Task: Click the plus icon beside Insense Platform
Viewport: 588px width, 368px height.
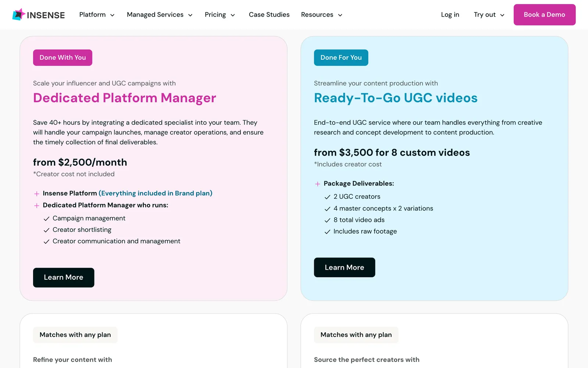Action: click(x=36, y=194)
